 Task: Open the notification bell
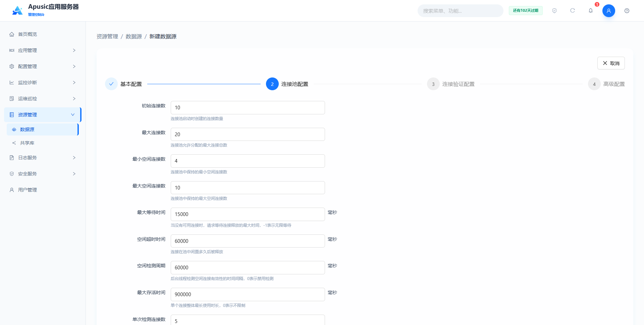(x=591, y=11)
